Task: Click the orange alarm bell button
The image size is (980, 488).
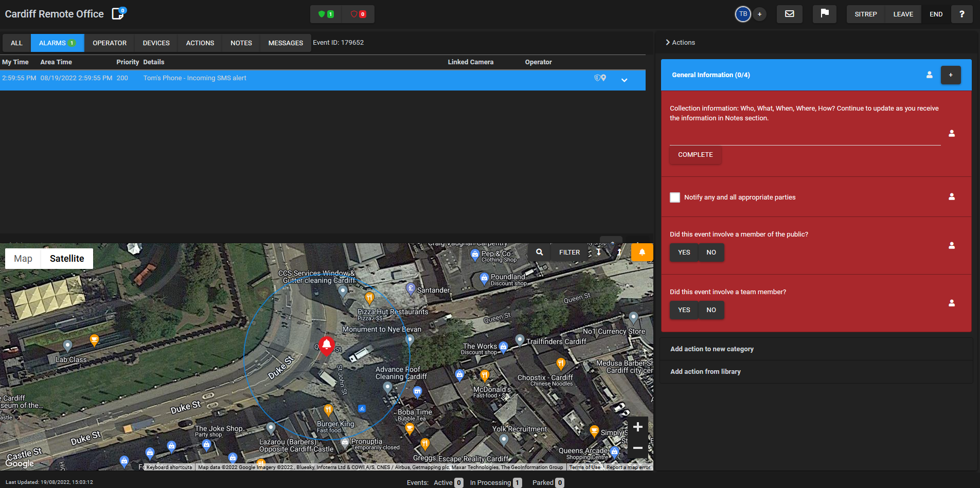Action: [642, 252]
